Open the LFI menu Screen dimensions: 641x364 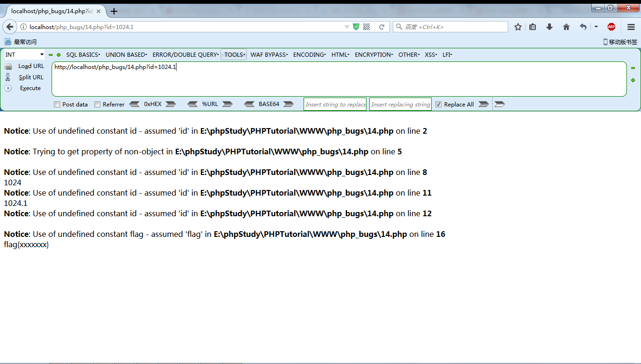pos(447,55)
